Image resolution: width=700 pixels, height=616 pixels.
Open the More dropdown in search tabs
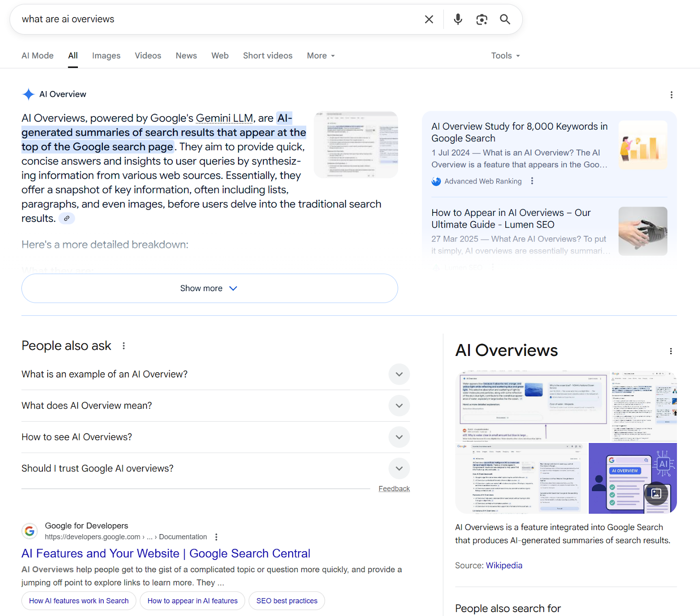click(x=321, y=56)
